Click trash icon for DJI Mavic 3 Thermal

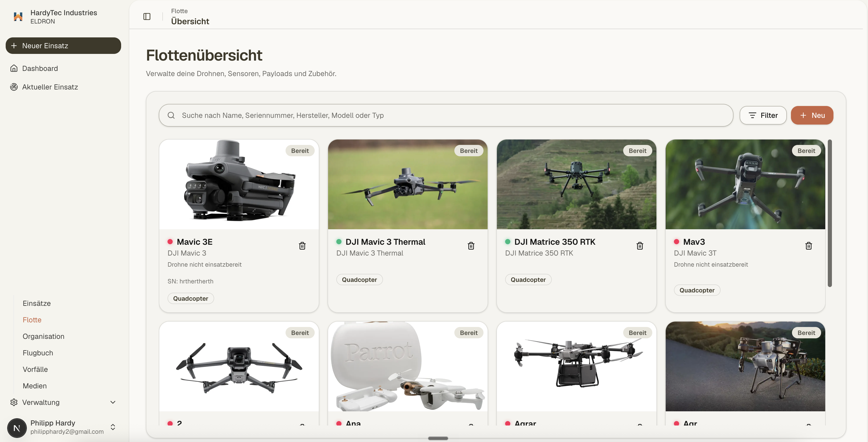pyautogui.click(x=471, y=246)
